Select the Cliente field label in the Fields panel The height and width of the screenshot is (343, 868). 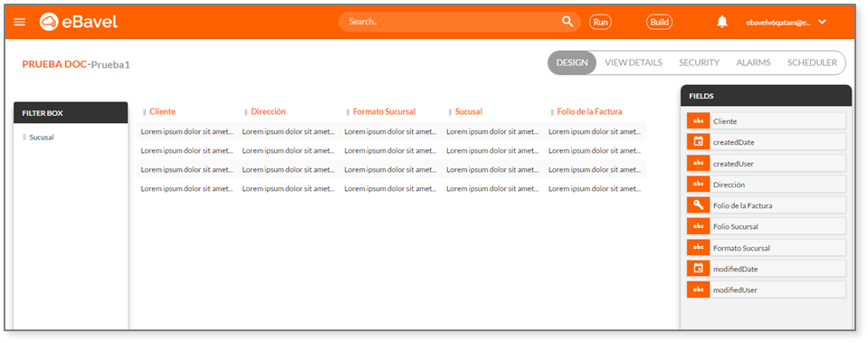click(x=725, y=121)
